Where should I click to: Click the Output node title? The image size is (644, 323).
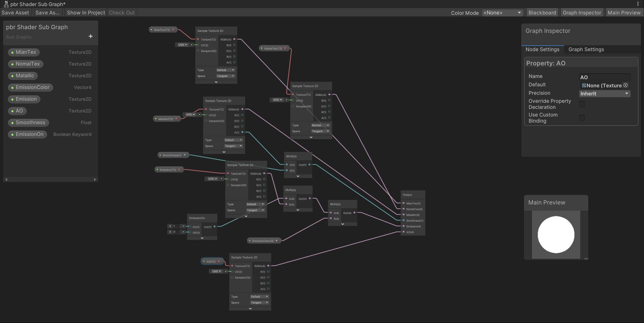click(x=407, y=195)
